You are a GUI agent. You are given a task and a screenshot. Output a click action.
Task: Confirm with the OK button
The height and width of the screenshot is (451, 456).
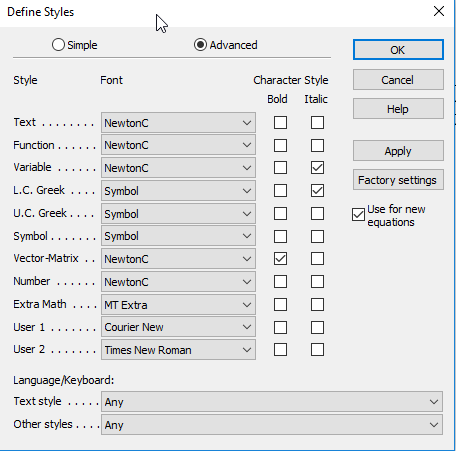pos(398,50)
